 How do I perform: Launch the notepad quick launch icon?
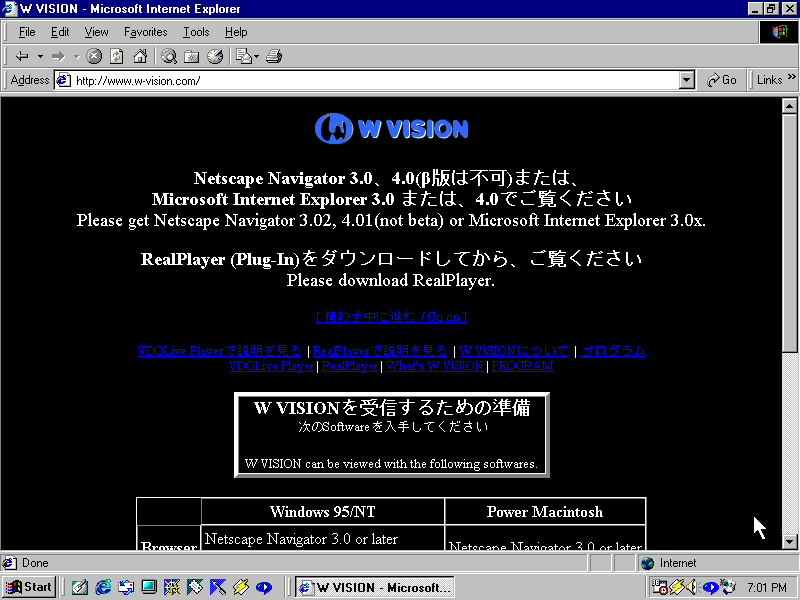[80, 587]
